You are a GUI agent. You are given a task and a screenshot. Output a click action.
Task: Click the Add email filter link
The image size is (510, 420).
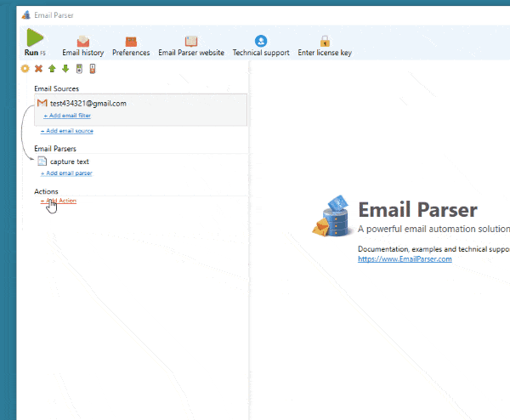(67, 116)
